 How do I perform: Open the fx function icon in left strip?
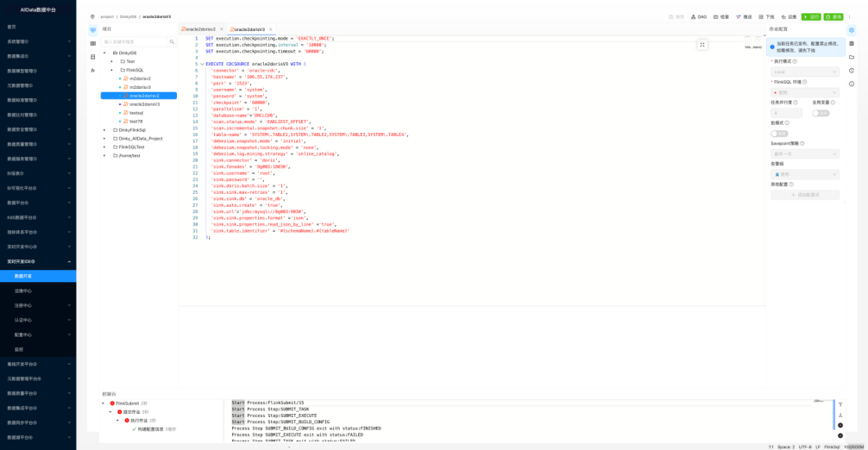coord(93,70)
